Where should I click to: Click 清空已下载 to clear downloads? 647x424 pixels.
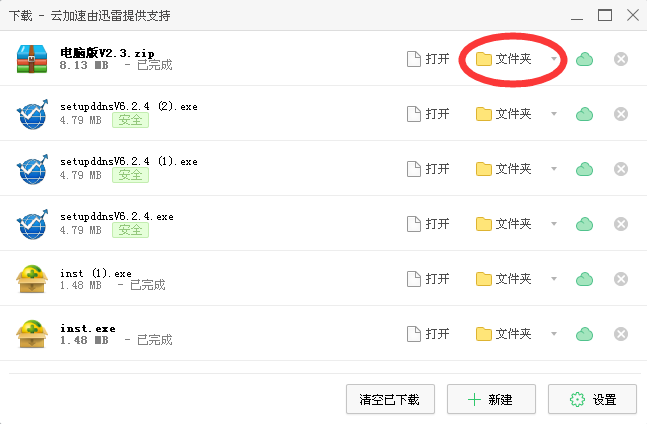(x=390, y=399)
